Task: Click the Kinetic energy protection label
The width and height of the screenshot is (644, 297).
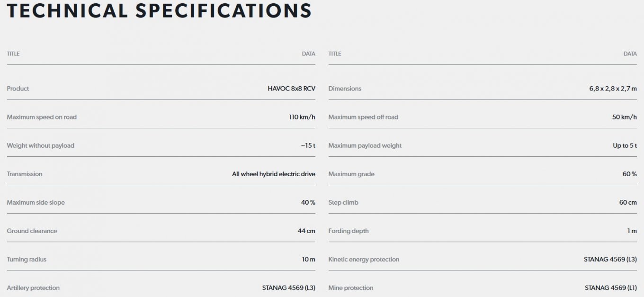Action: 364,259
